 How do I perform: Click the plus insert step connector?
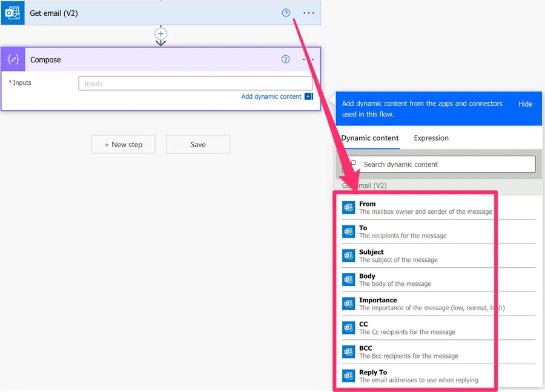(x=160, y=34)
